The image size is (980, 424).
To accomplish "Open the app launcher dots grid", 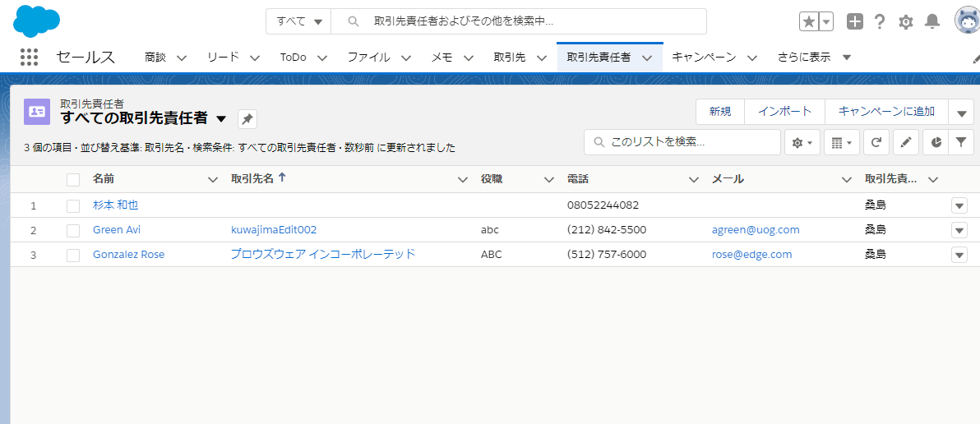I will 30,57.
